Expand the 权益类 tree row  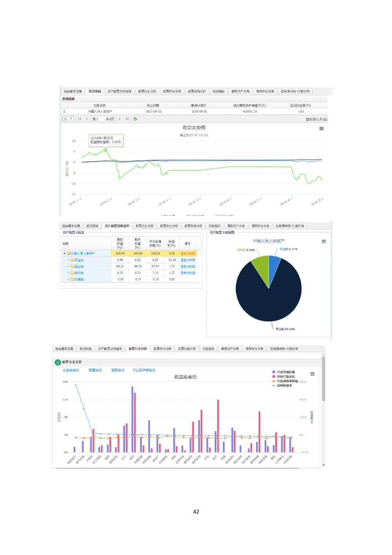69,260
